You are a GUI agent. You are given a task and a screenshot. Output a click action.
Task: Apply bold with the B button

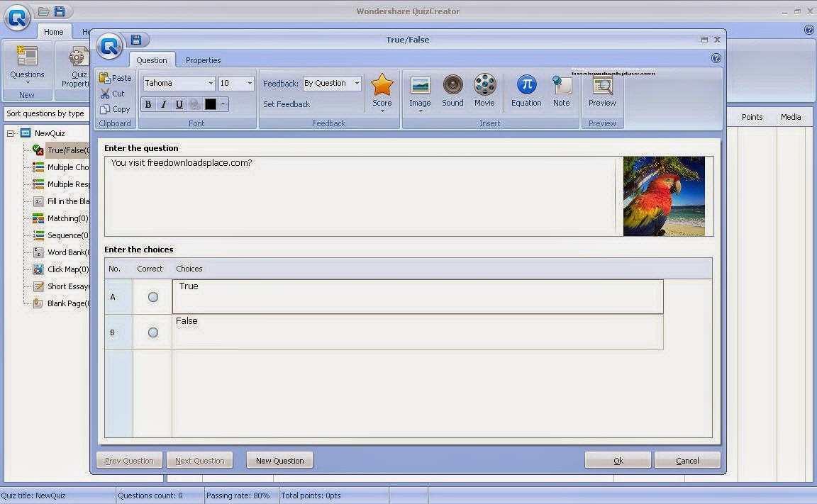tap(148, 104)
